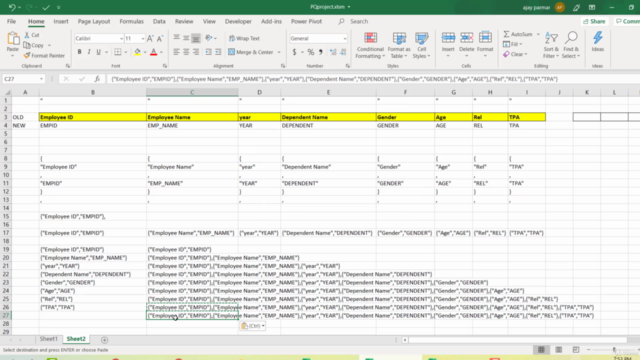This screenshot has height=360, width=640.
Task: Switch to the Sheet1 worksheet tab
Action: pyautogui.click(x=49, y=339)
